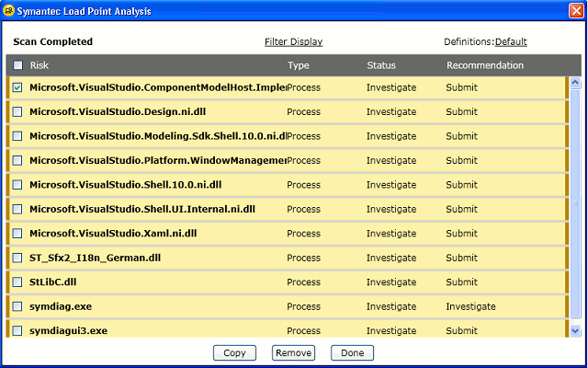Select the Type column header
This screenshot has height=368, width=588.
299,65
